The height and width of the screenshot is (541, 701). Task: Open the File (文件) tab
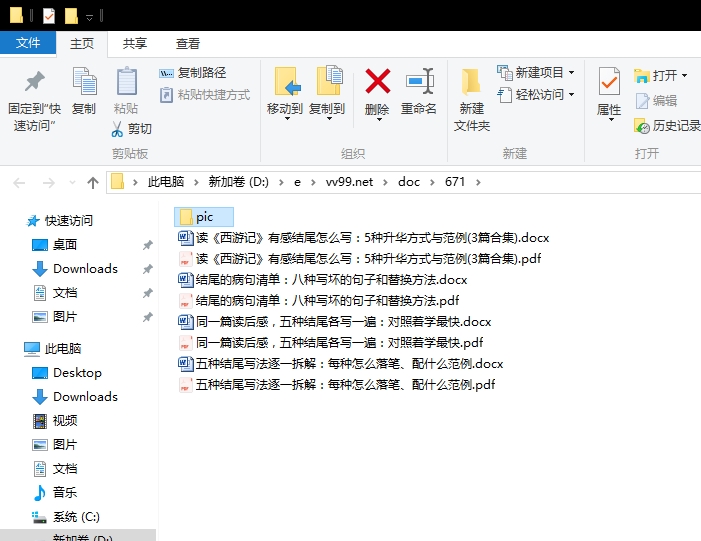point(28,43)
